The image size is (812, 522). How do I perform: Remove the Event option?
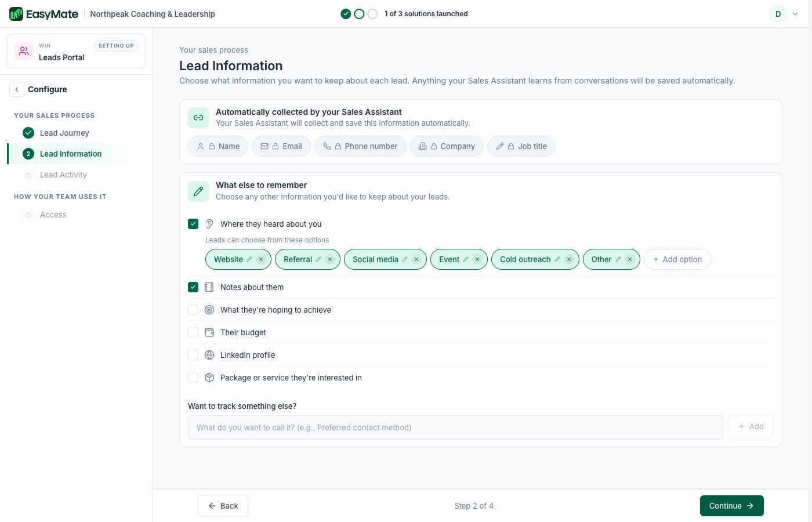477,259
